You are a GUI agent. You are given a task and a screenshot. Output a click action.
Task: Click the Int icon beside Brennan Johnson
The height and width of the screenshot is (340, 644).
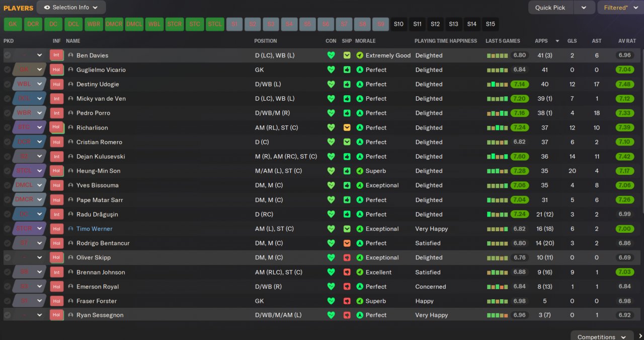click(x=56, y=272)
